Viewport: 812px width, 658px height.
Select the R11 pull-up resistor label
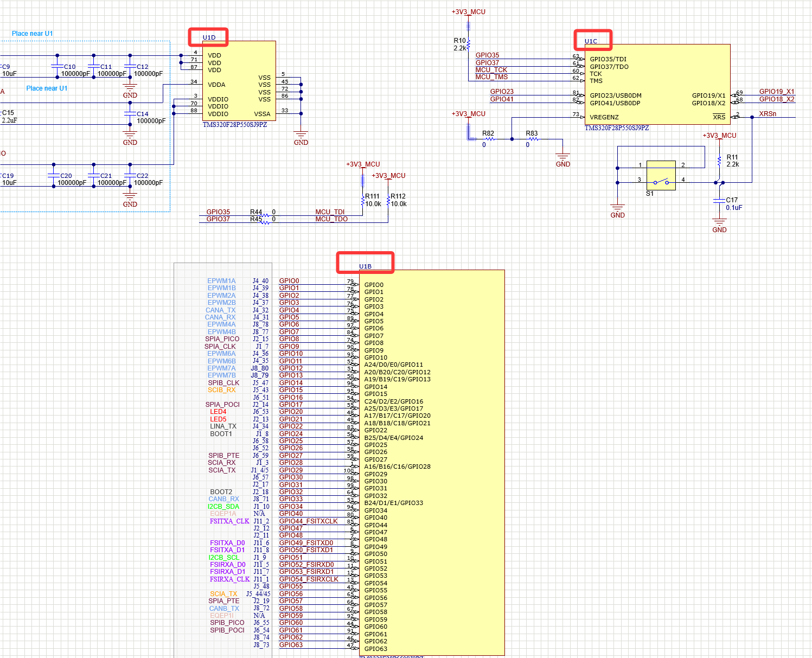(732, 157)
